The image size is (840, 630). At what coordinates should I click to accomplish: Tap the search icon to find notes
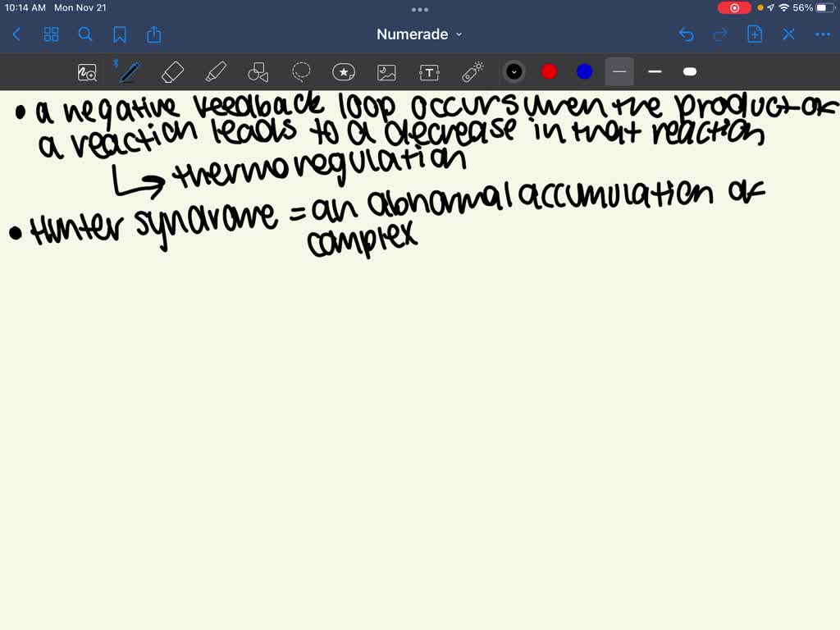click(85, 34)
